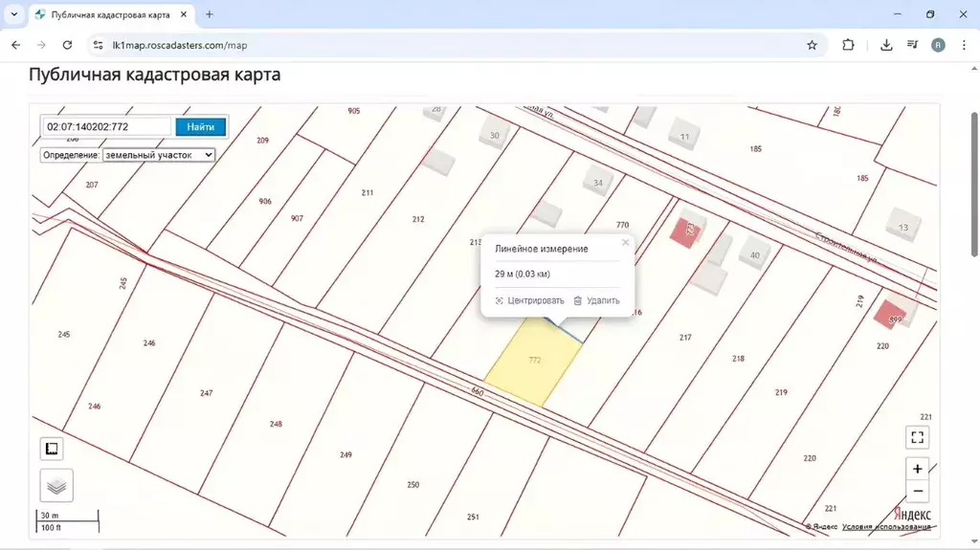
Task: Open the map layers switcher
Action: pyautogui.click(x=56, y=486)
